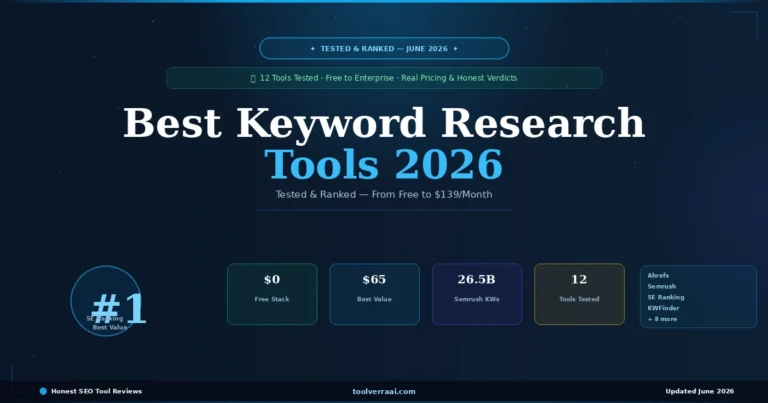Click the 'Updated June 2026' footer text

[x=699, y=391]
